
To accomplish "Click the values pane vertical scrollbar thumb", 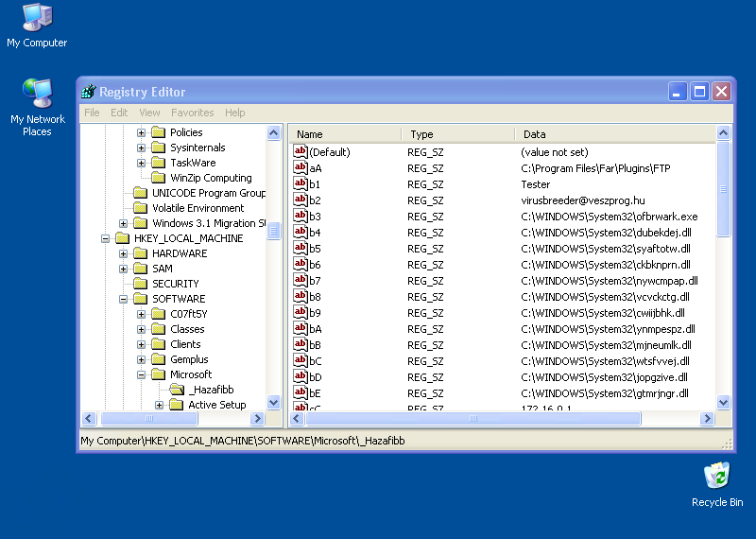I will point(723,189).
